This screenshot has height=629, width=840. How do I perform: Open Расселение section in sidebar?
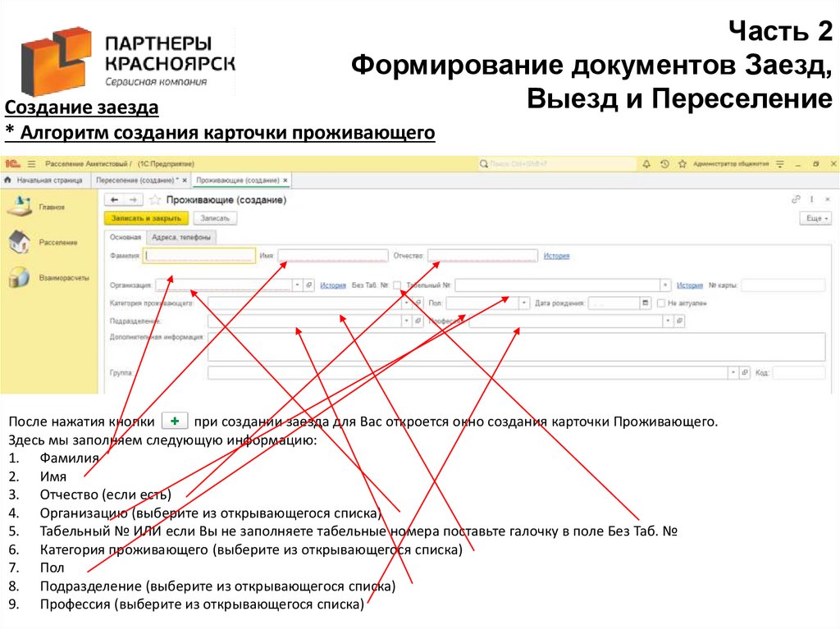(44, 242)
